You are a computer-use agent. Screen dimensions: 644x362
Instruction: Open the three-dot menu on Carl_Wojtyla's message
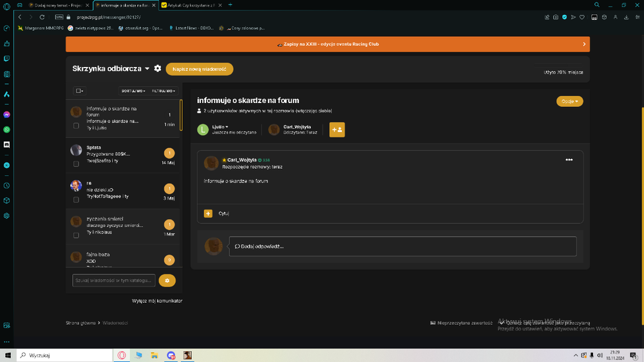coord(569,160)
